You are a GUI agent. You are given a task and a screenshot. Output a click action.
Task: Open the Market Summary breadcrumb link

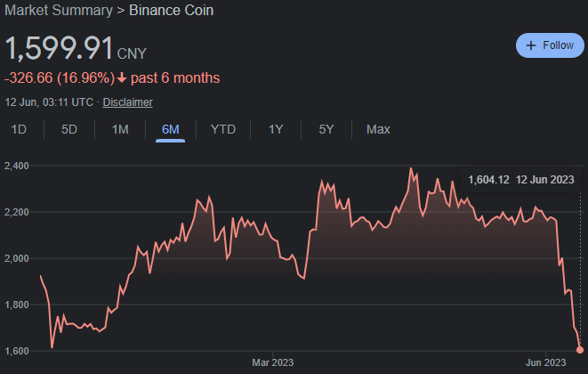tap(59, 10)
